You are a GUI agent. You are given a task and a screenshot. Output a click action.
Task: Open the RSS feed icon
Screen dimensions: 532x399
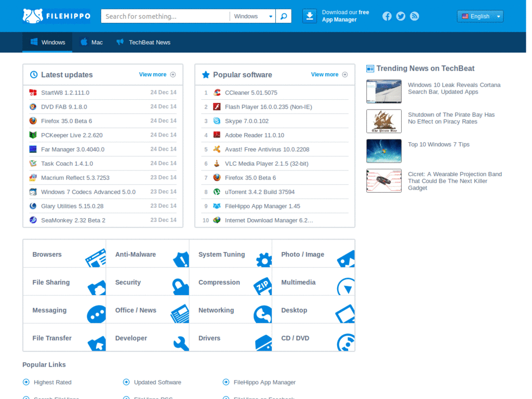point(414,16)
